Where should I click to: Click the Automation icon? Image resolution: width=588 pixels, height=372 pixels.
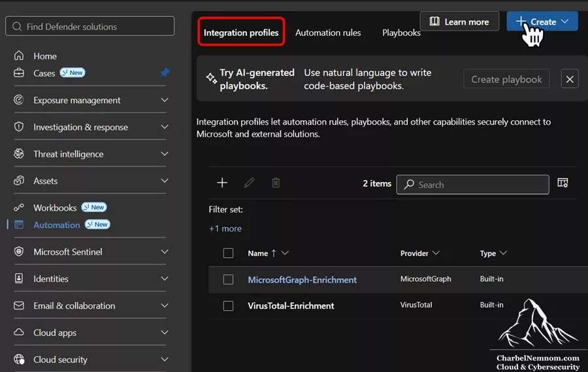pyautogui.click(x=19, y=225)
